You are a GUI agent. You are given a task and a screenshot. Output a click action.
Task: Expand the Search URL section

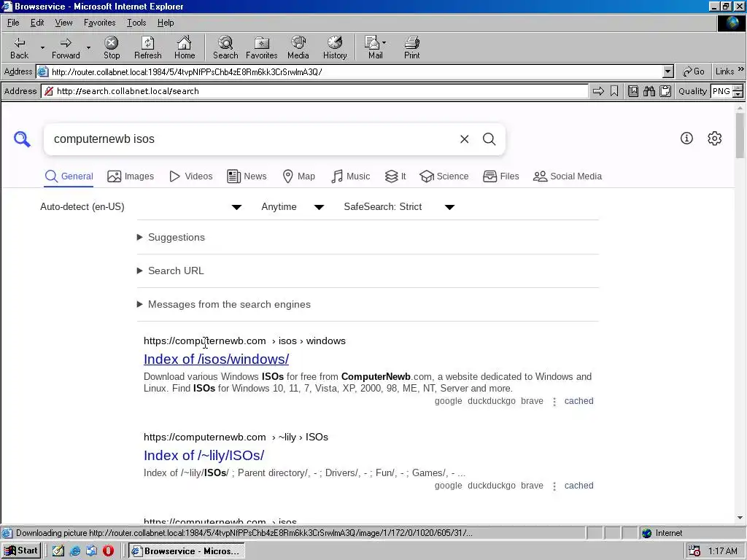[x=171, y=271]
